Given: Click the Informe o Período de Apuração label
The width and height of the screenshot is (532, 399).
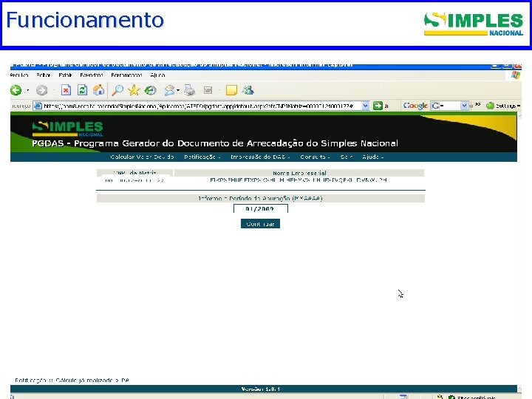Looking at the screenshot, I should tap(260, 198).
